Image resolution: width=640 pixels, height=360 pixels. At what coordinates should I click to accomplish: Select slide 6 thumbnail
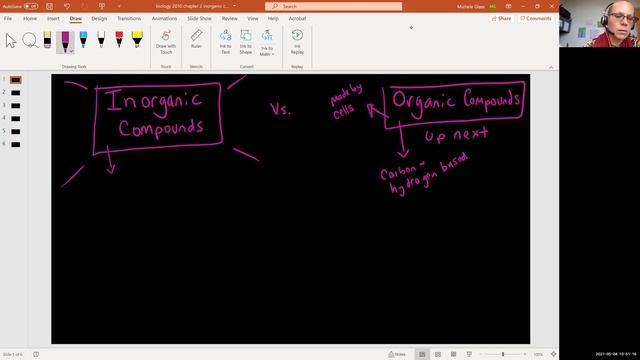pos(16,144)
